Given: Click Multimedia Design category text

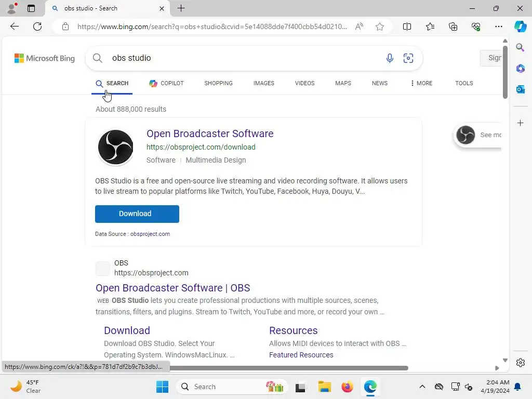Looking at the screenshot, I should click(216, 160).
